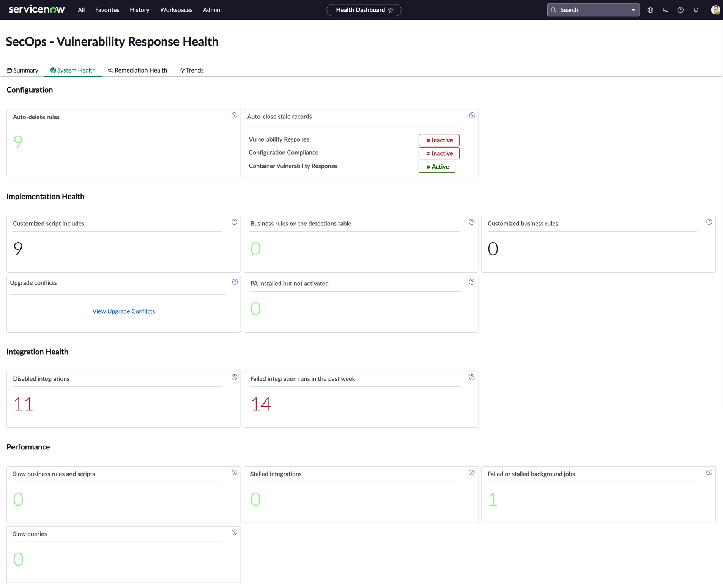Click the Container Vulnerability Response Active badge
The height and width of the screenshot is (588, 723).
[x=437, y=167]
